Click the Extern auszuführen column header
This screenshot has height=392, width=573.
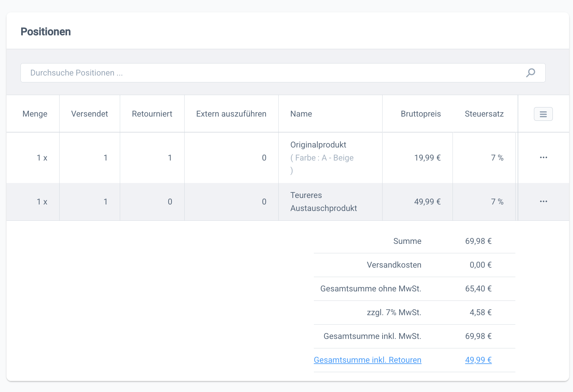click(231, 114)
